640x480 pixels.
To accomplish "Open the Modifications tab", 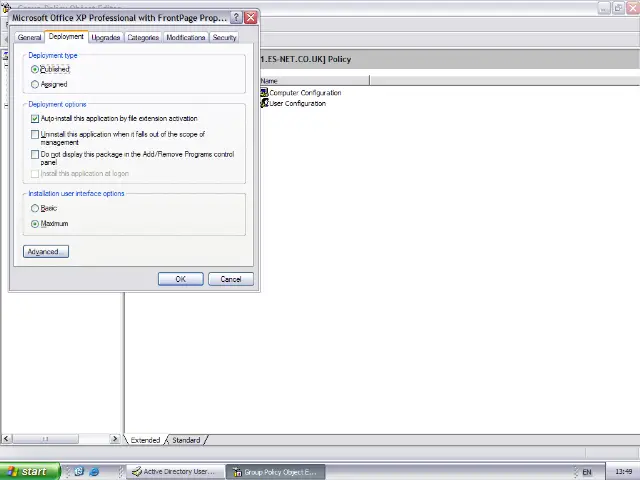I will 186,37.
